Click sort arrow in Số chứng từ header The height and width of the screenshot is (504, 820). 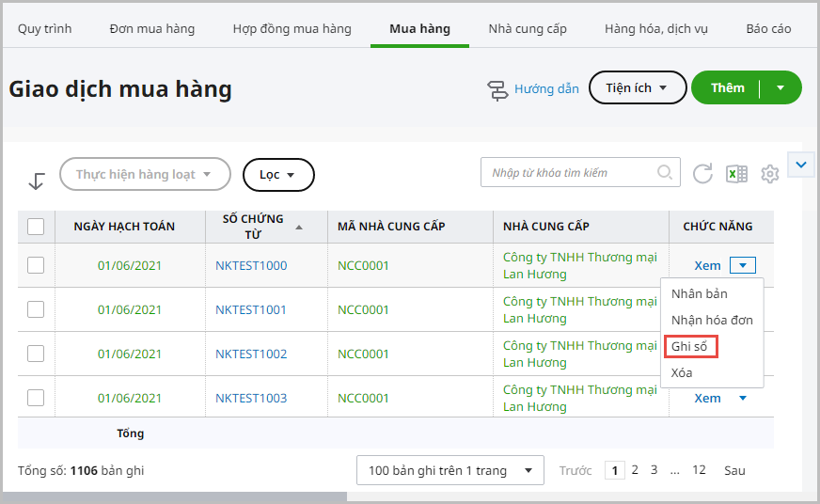(x=299, y=228)
